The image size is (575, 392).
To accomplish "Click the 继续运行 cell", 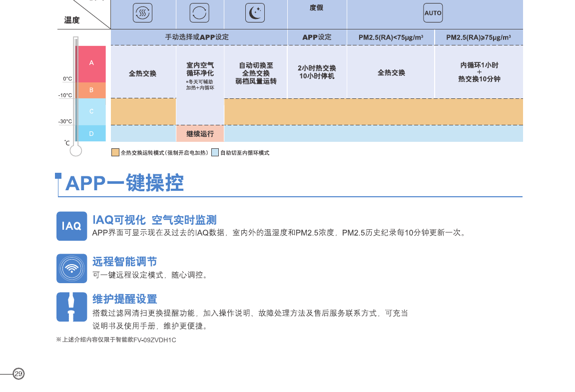I will click(200, 134).
